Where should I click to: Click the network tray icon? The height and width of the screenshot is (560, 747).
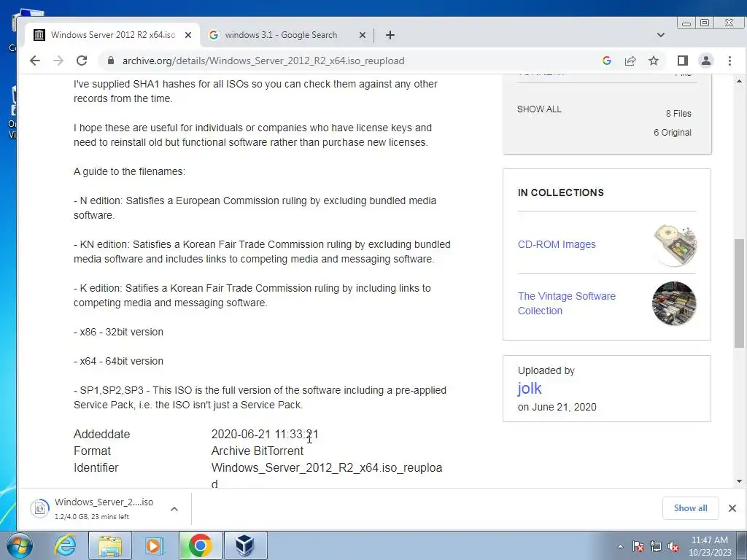click(656, 547)
